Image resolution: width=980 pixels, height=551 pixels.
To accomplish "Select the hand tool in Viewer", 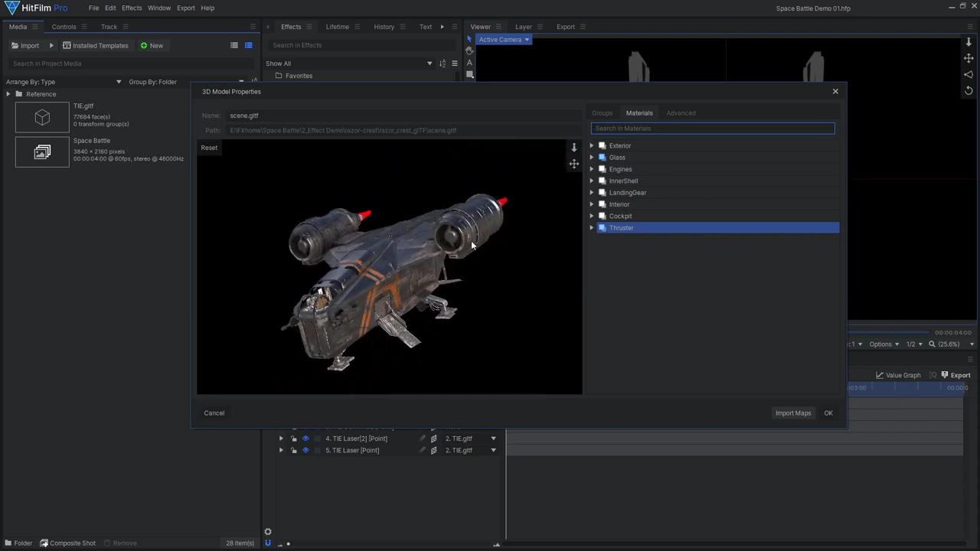I will click(469, 51).
